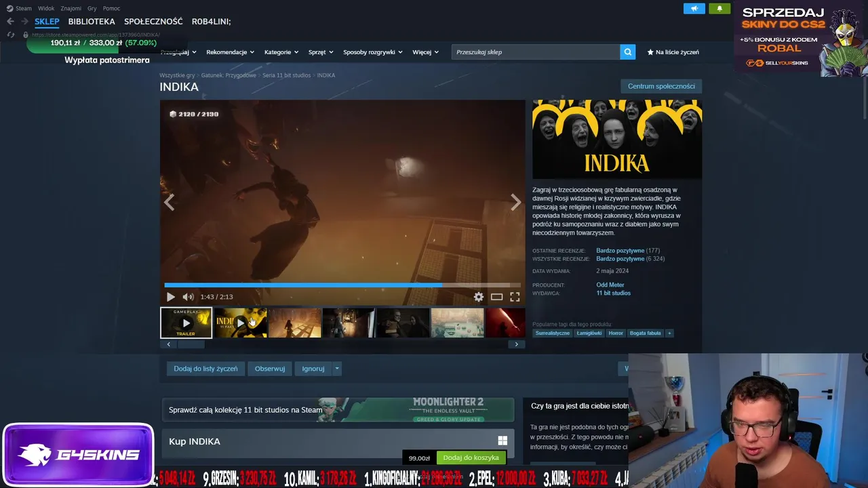Expand the Sprzęt dropdown
868x488 pixels.
tap(320, 52)
